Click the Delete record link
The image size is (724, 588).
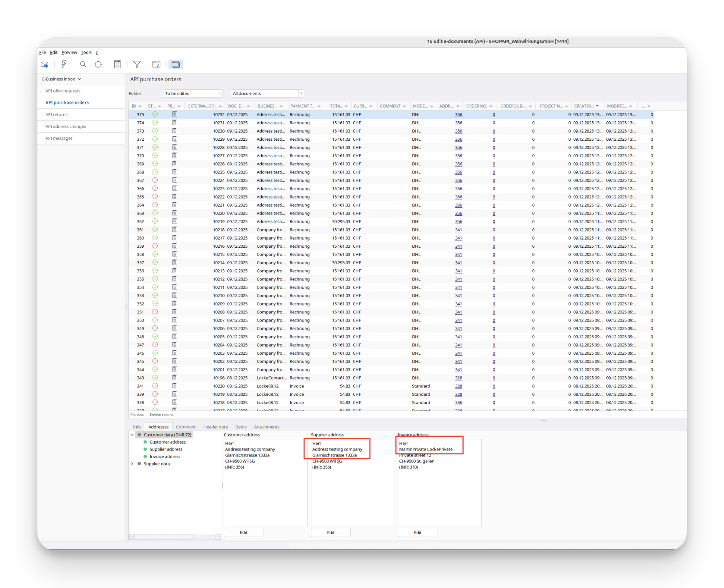coord(161,415)
